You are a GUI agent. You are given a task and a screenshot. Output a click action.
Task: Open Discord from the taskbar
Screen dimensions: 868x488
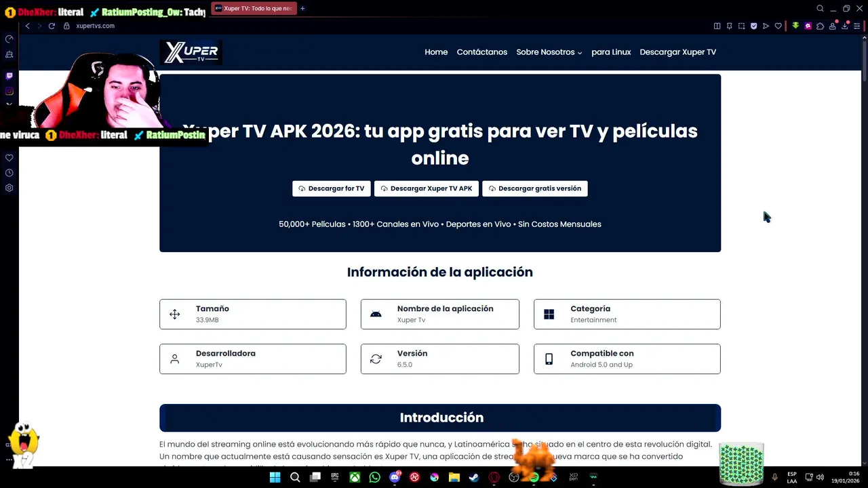click(x=395, y=477)
